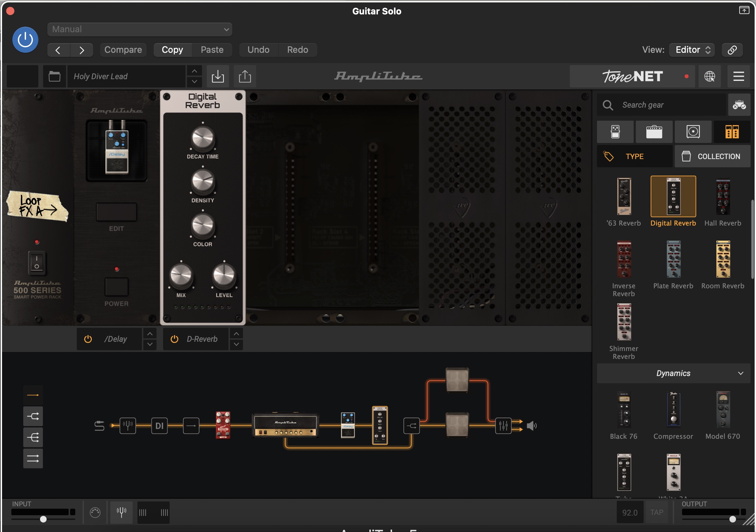756x532 pixels.
Task: Click the Copy button
Action: [x=172, y=50]
